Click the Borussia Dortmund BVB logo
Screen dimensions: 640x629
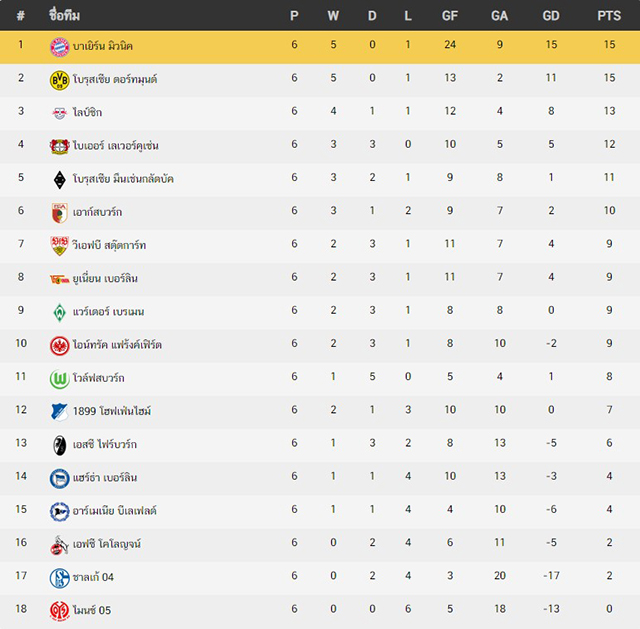point(60,80)
